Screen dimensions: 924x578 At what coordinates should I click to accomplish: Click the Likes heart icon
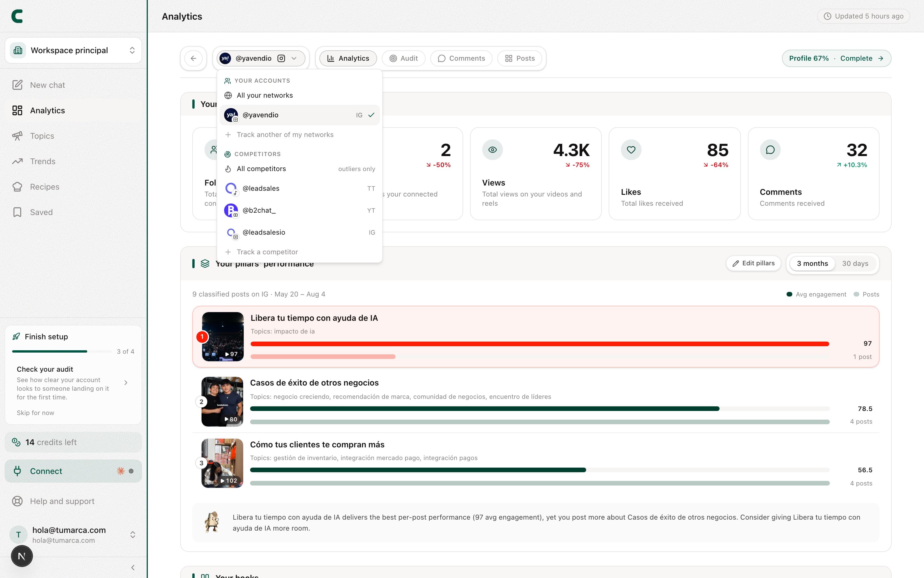point(631,150)
